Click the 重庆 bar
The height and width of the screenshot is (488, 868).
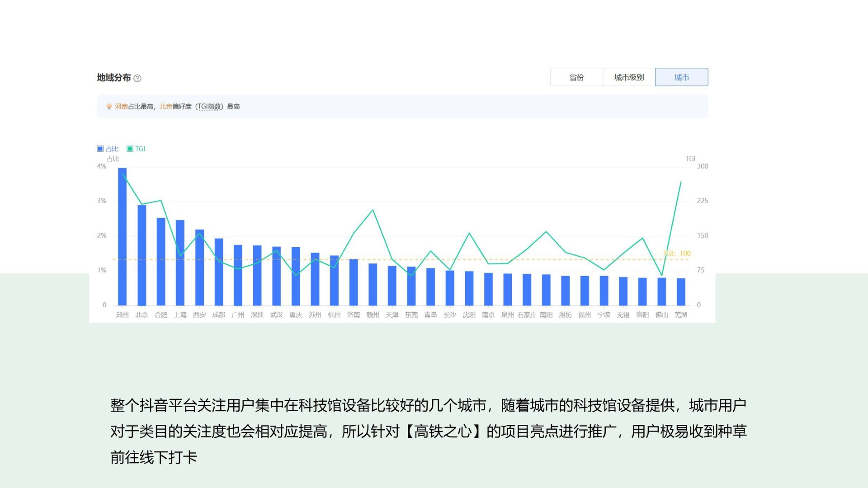tap(296, 276)
